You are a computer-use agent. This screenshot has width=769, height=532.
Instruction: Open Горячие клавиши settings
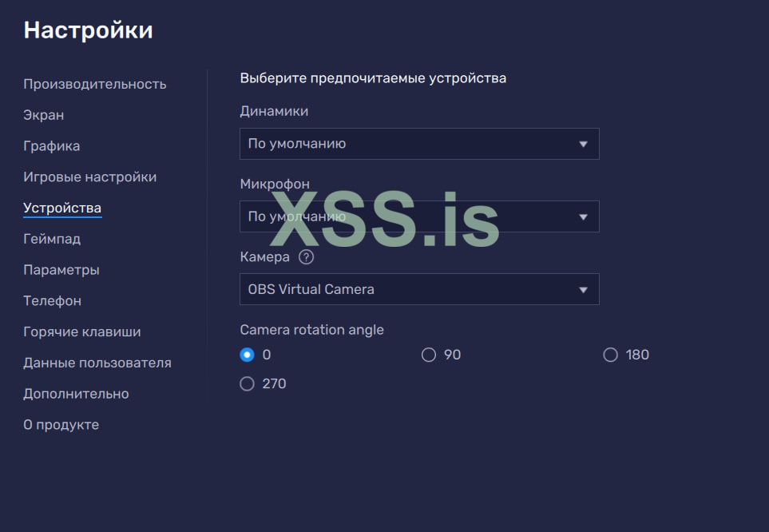[81, 332]
